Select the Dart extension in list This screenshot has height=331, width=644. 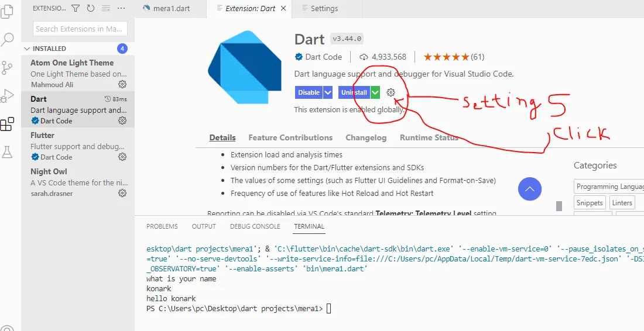coord(78,109)
